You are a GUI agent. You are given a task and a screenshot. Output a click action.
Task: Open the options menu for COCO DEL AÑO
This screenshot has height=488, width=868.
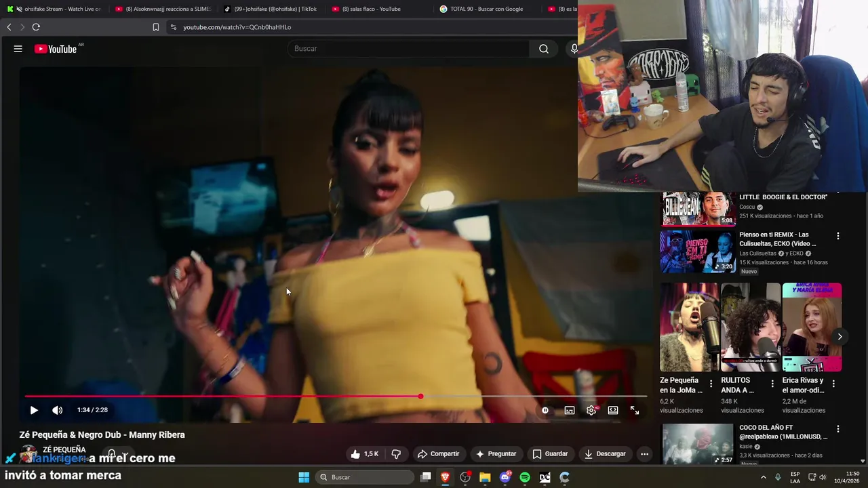pyautogui.click(x=838, y=429)
